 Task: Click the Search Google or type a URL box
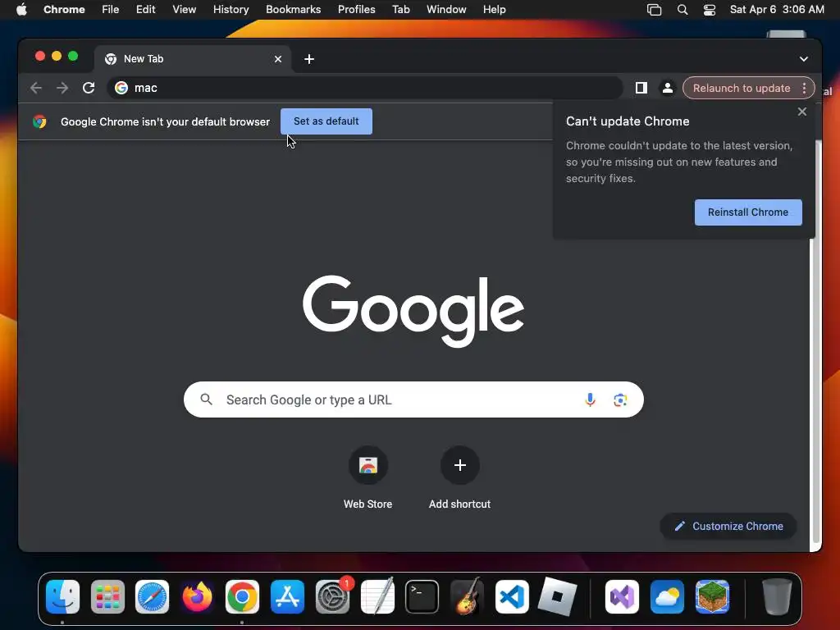coord(413,399)
